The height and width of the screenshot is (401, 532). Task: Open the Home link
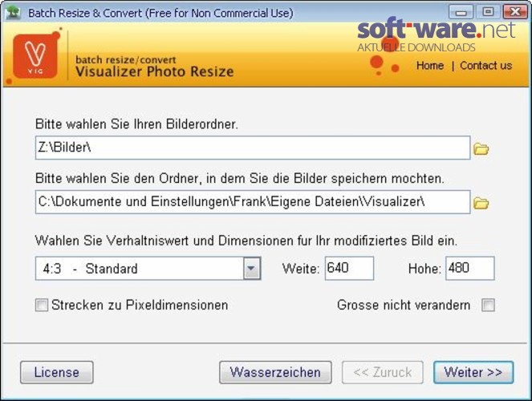click(x=430, y=66)
